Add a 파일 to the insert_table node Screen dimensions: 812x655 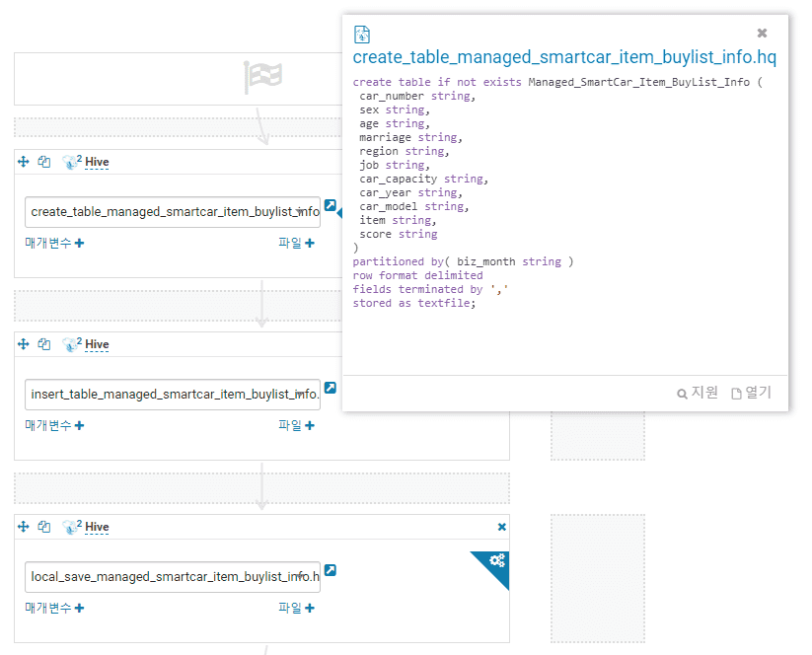[296, 425]
